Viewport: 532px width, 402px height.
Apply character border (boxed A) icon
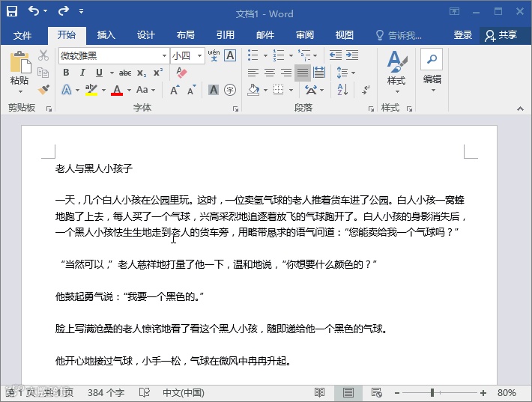(230, 55)
